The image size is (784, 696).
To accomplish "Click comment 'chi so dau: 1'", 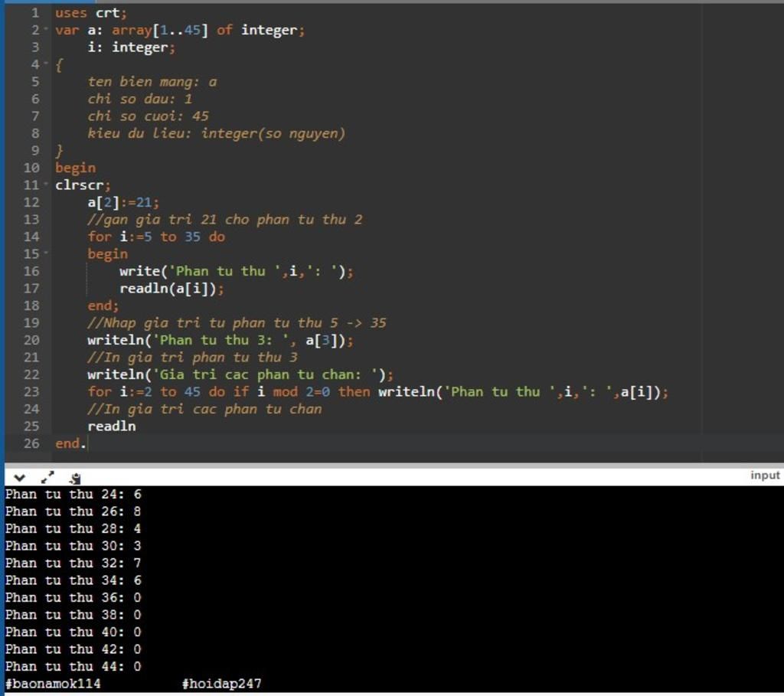I will pyautogui.click(x=140, y=99).
